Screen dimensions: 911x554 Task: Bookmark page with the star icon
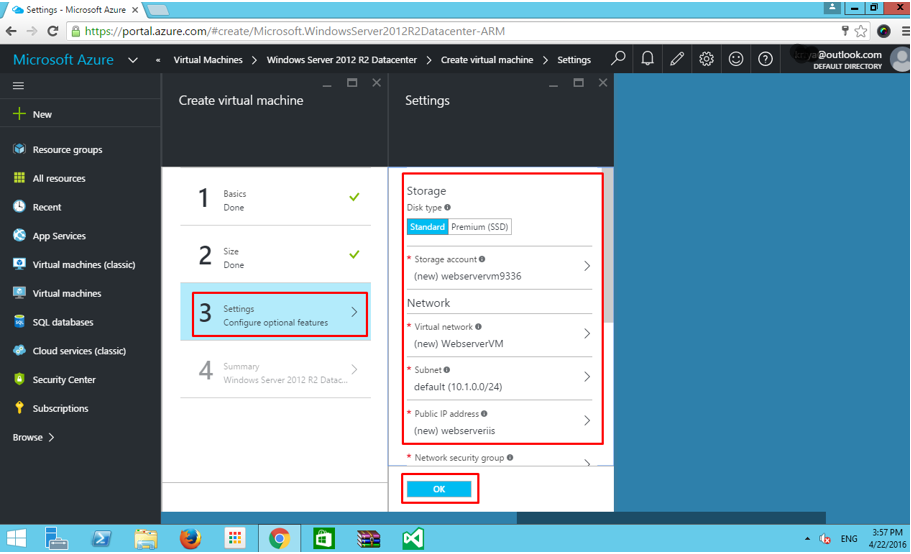(x=861, y=31)
